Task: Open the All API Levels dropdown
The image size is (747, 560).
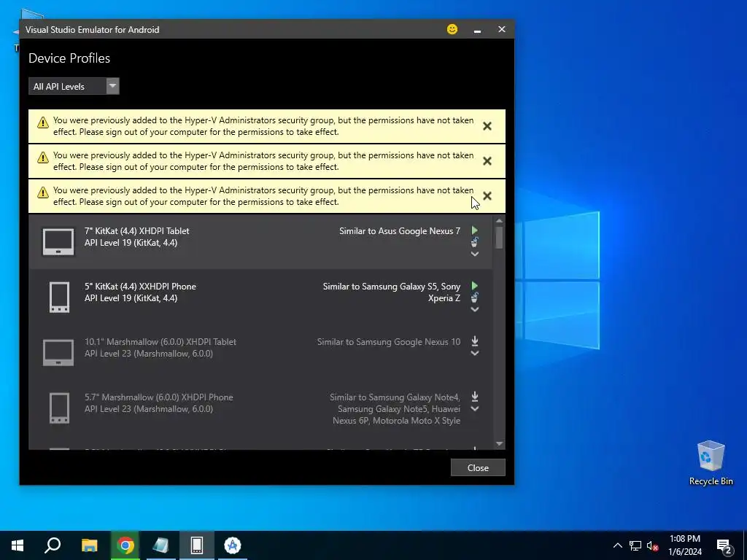Action: click(x=74, y=86)
